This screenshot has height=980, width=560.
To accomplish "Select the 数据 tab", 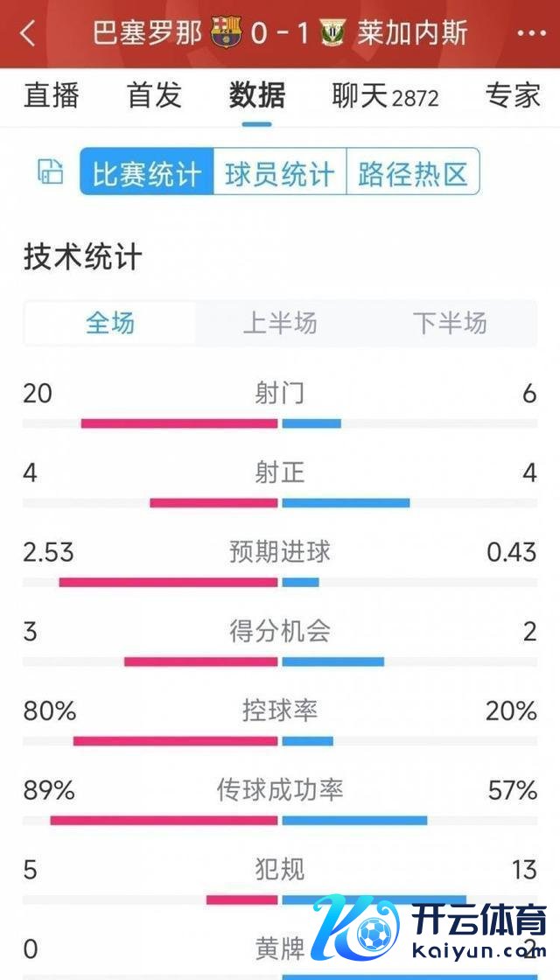I will click(257, 95).
